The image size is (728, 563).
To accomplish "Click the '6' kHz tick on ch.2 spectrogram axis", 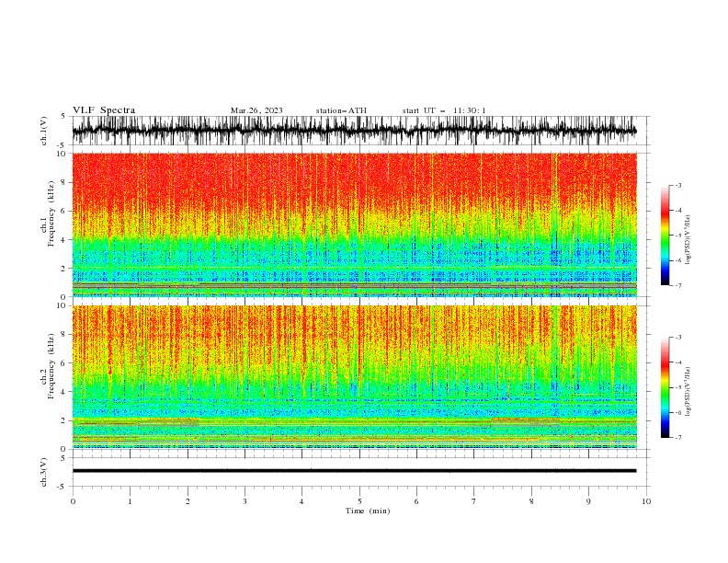I will 64,362.
